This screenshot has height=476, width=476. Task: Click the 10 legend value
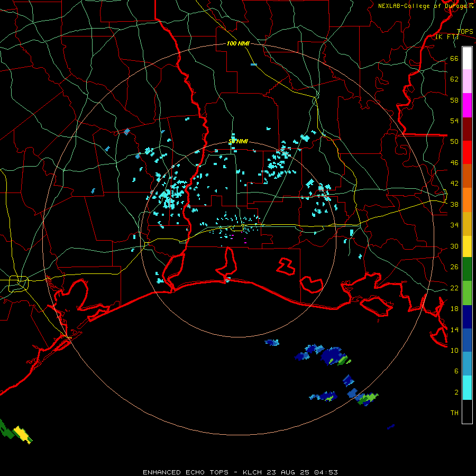454,350
